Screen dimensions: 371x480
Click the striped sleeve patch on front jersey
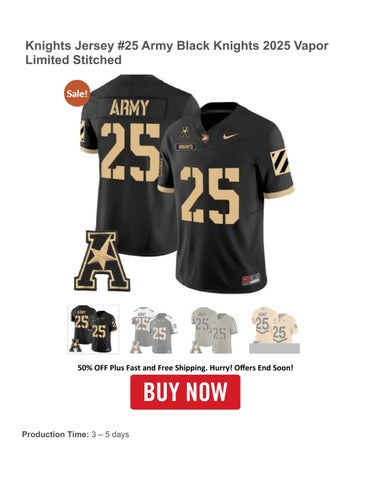(279, 162)
